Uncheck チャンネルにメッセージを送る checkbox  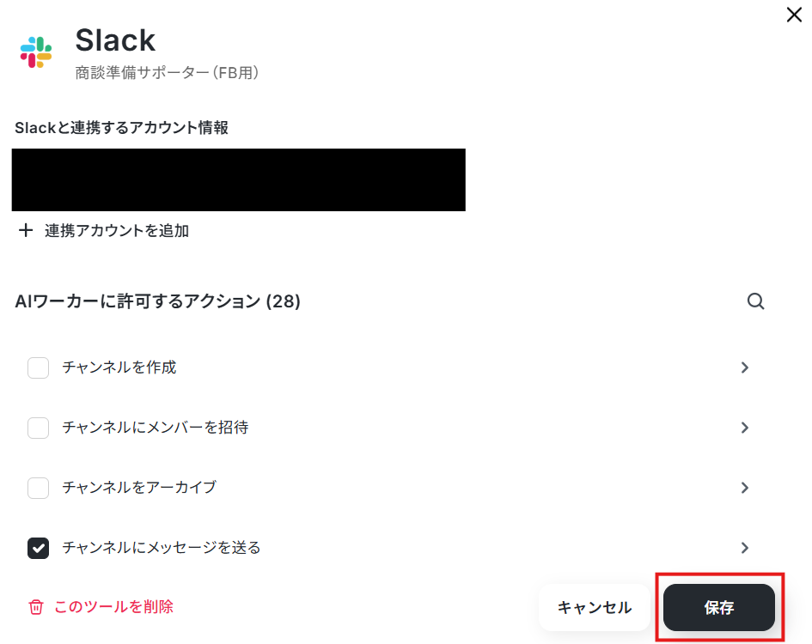[39, 548]
